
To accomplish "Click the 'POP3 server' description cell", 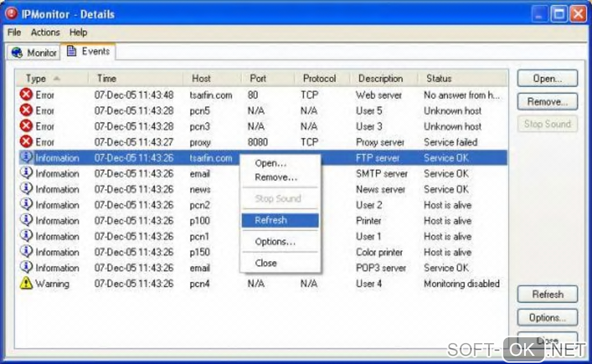I will pyautogui.click(x=381, y=268).
